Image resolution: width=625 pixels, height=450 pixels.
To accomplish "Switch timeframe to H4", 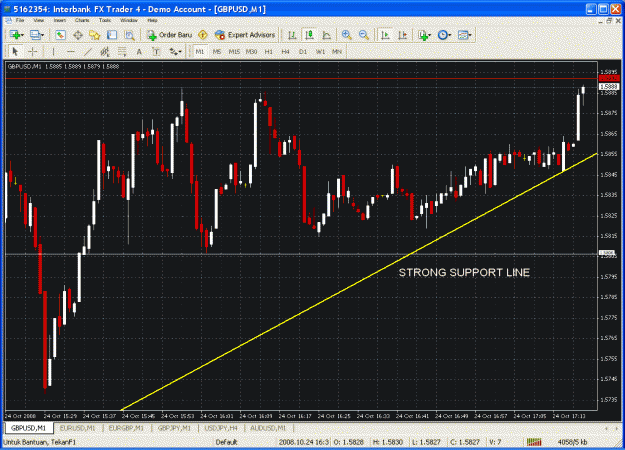I will (285, 51).
